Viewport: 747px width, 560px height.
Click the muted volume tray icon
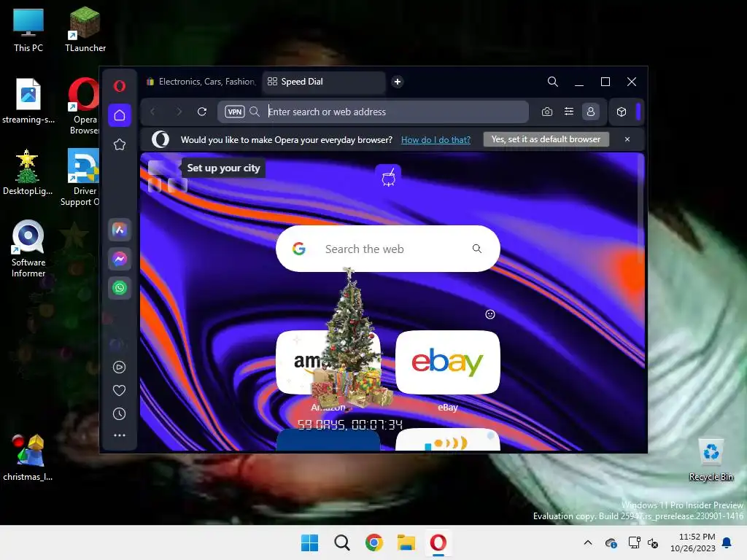[x=653, y=542]
